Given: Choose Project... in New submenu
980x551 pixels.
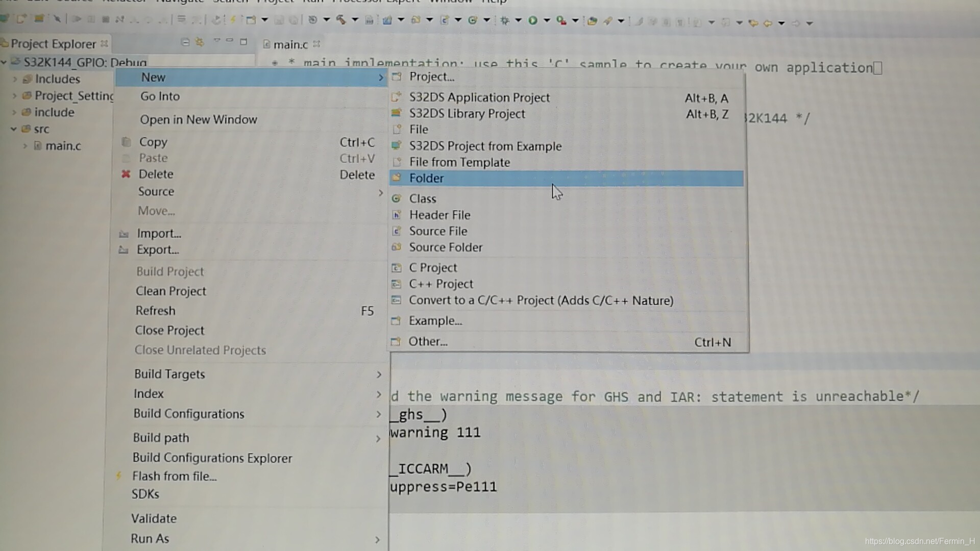Looking at the screenshot, I should [x=566, y=77].
